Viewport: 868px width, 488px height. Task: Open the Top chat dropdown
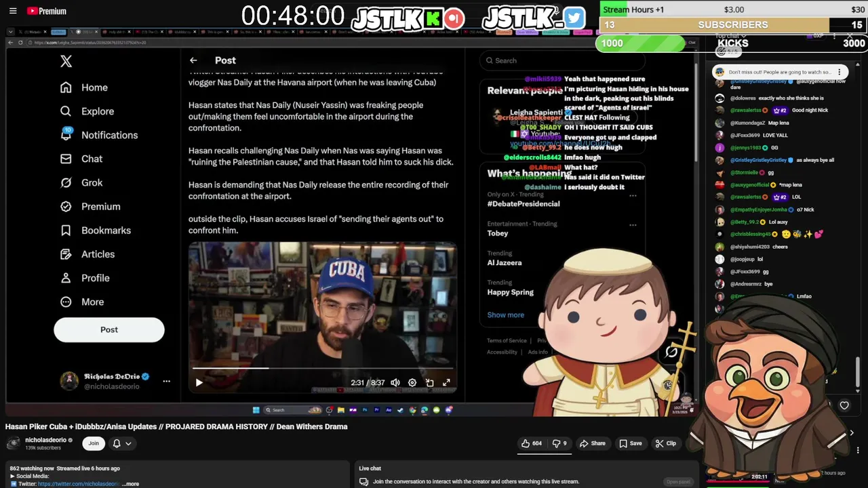click(730, 36)
